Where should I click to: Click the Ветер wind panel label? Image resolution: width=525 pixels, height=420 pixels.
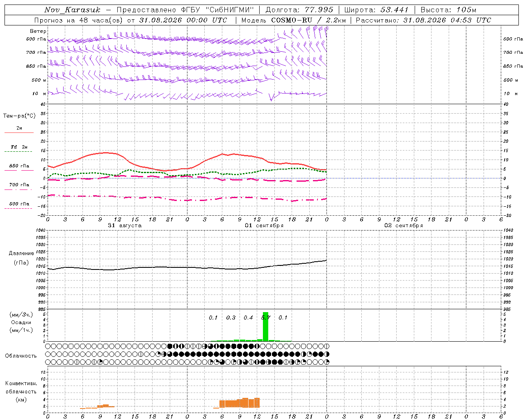[38, 31]
